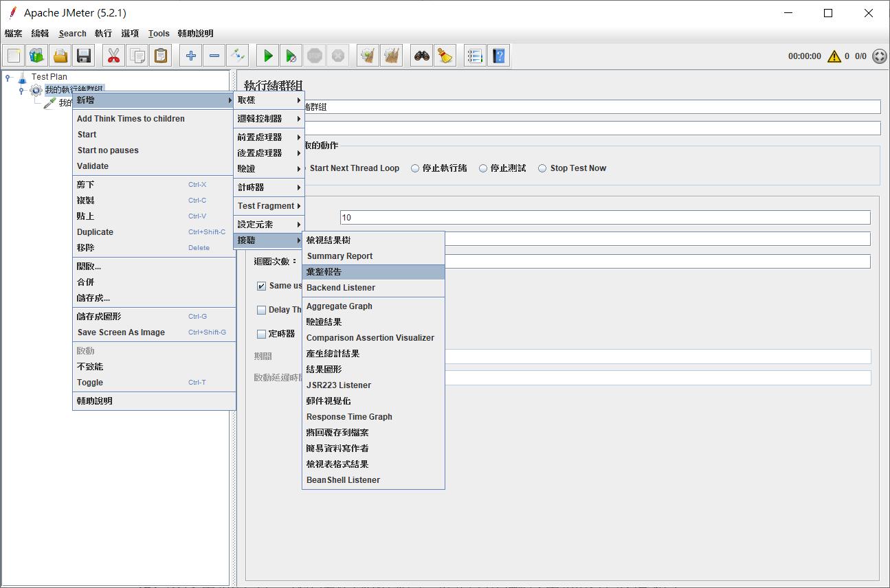This screenshot has width=890, height=588.
Task: Choose 彙整報告 from listener submenu
Action: coord(373,272)
